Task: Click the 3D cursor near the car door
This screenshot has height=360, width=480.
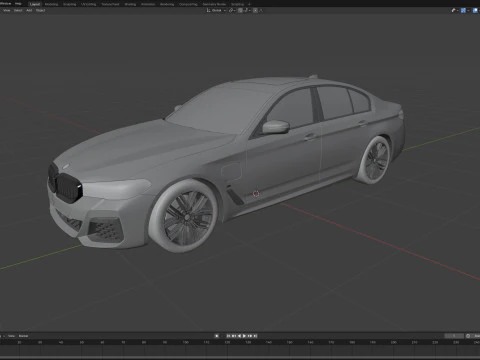Action: [256, 193]
